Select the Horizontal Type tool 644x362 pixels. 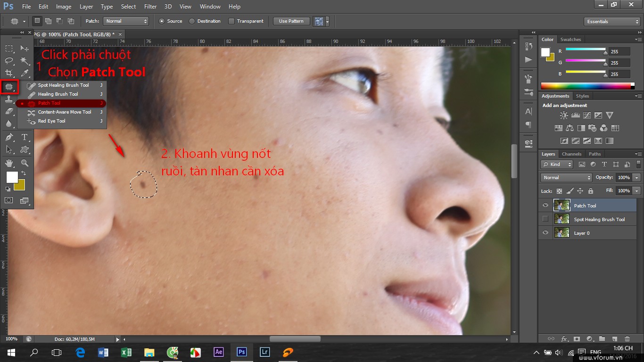(x=25, y=137)
